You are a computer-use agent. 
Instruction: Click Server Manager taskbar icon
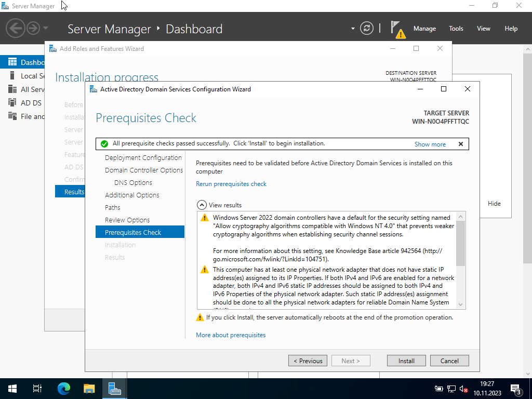coord(115,389)
